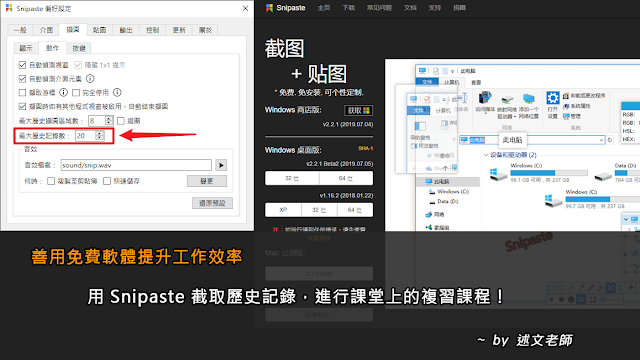Screen dimensions: 640x360
Task: Download the v1.16.2 XP build
Action: coord(283,210)
